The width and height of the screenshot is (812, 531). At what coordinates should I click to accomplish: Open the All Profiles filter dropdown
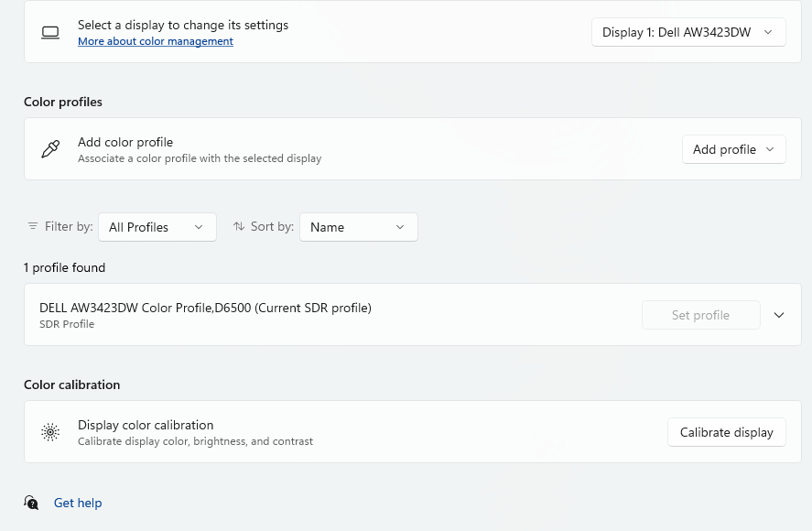(x=157, y=227)
